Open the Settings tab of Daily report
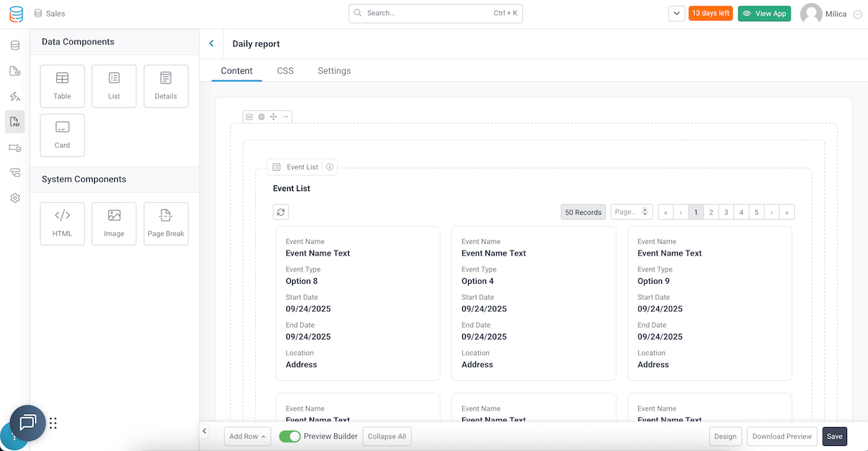Viewport: 868px width, 451px height. tap(333, 70)
